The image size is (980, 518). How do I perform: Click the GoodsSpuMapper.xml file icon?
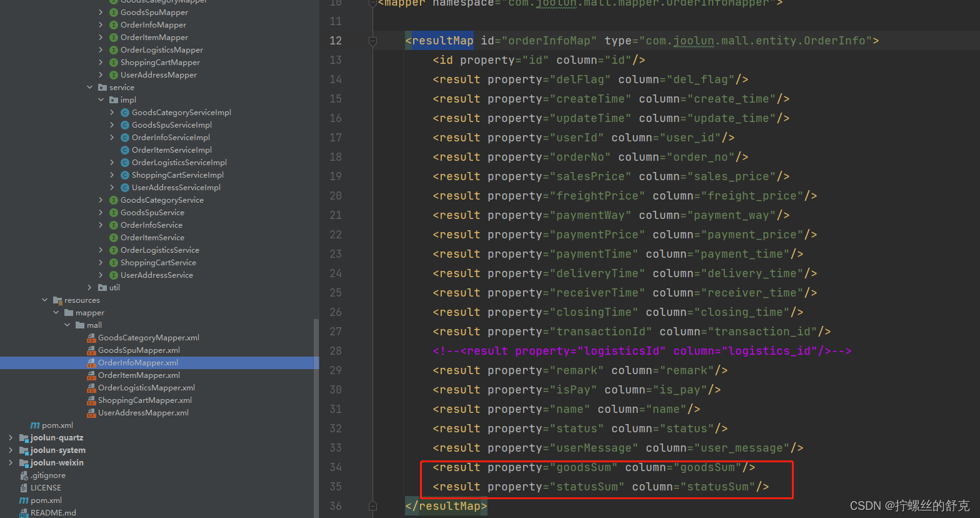(91, 350)
